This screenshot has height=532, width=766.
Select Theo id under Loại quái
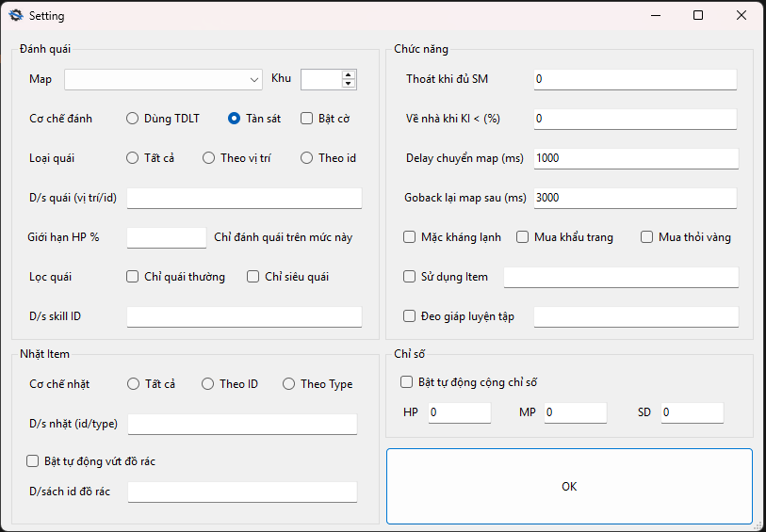click(x=307, y=158)
